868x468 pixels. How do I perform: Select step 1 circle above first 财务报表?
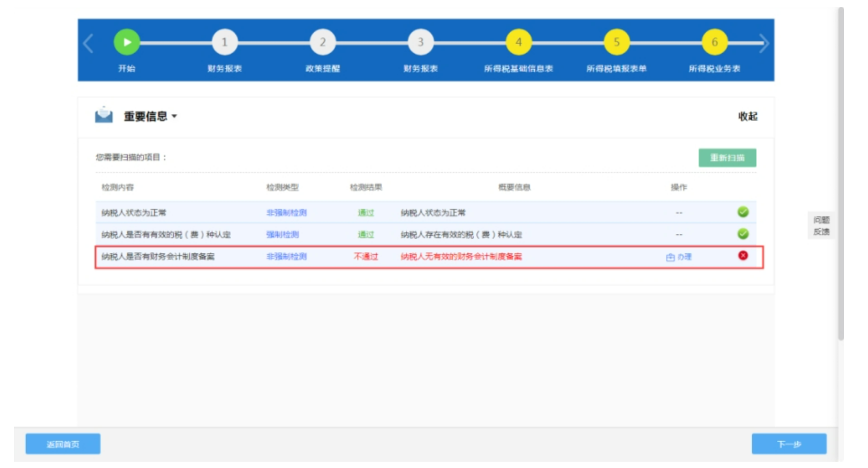tap(224, 42)
